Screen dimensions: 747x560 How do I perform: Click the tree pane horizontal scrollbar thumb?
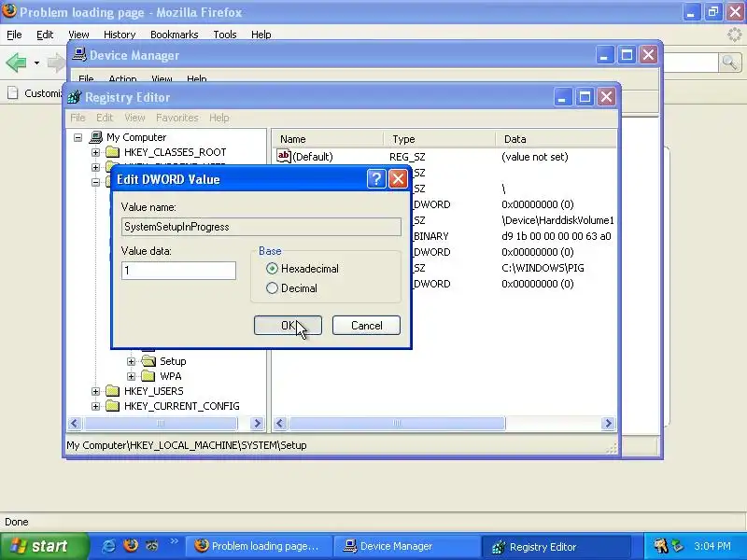pos(160,424)
